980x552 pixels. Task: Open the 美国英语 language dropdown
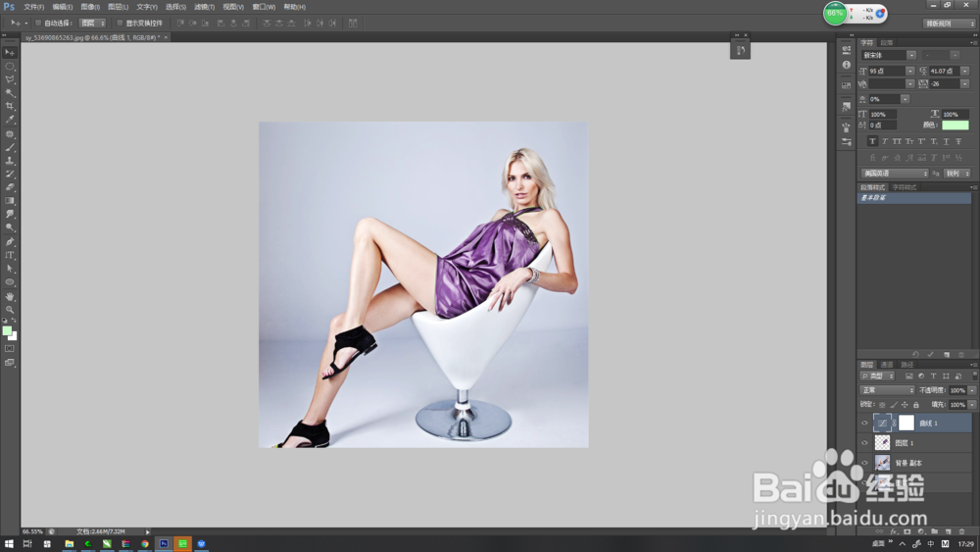(x=895, y=174)
